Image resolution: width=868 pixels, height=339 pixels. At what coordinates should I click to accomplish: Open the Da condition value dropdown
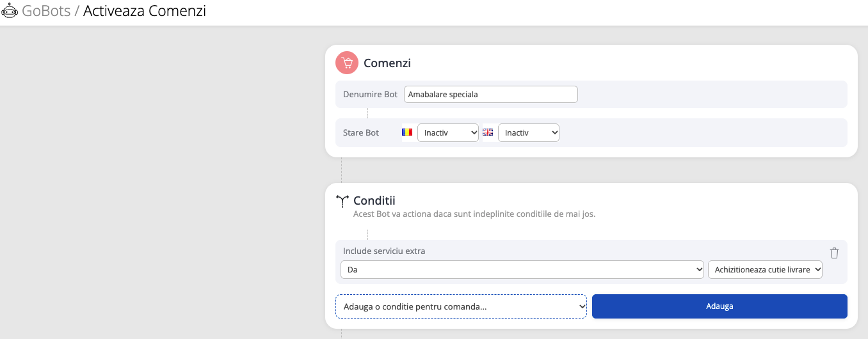tap(522, 270)
